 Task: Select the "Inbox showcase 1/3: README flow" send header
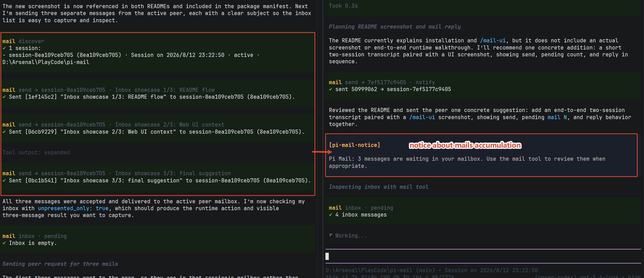tap(108, 90)
